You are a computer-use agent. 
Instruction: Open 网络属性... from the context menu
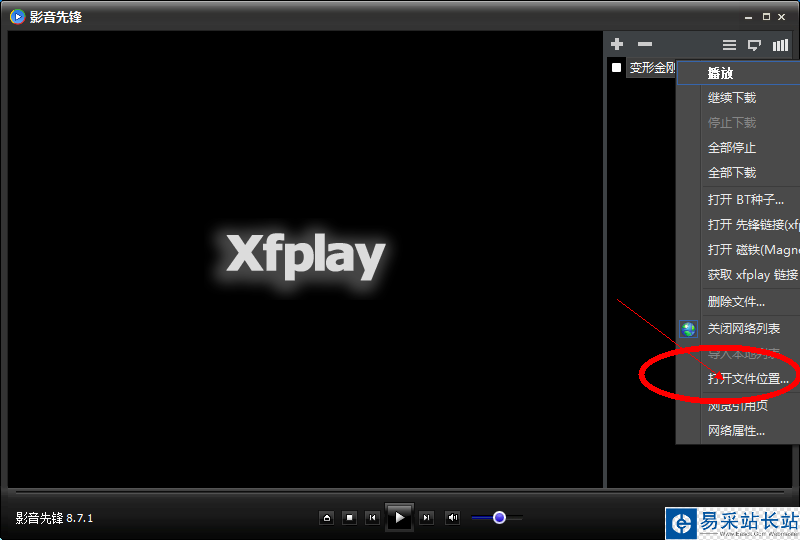click(738, 431)
